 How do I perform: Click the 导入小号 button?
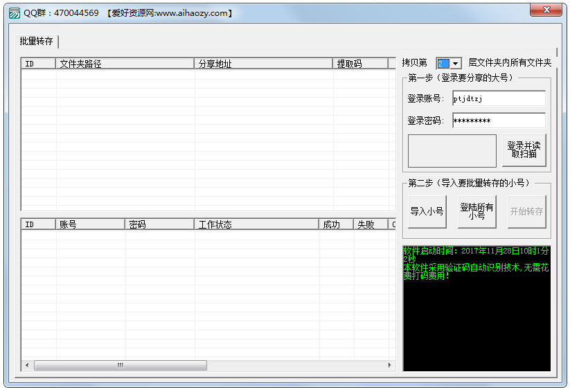pos(427,212)
